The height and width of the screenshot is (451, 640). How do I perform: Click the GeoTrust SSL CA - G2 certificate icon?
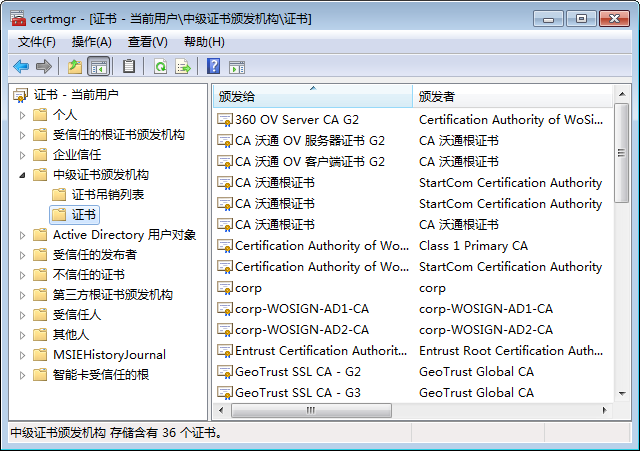click(x=224, y=372)
